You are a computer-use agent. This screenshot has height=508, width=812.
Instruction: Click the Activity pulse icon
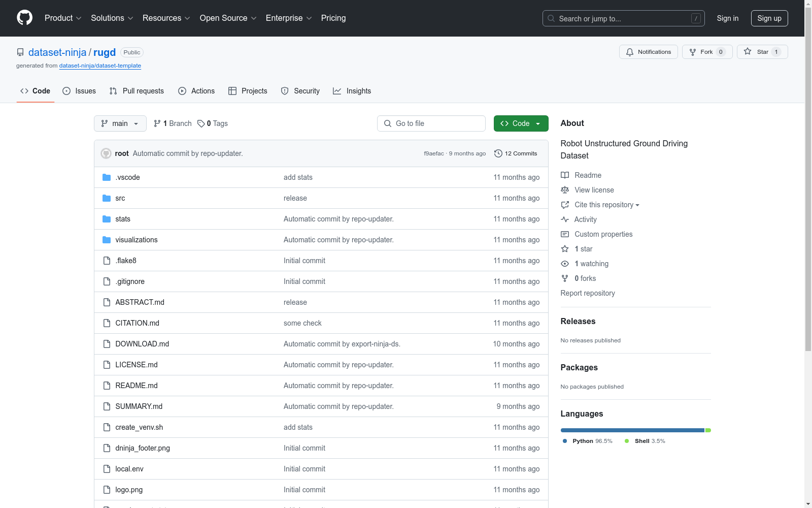pyautogui.click(x=565, y=219)
